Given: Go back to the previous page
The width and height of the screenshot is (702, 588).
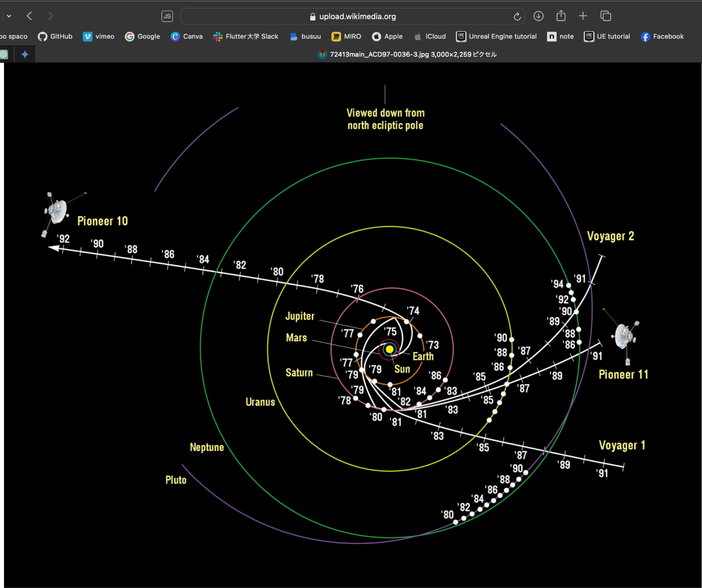Looking at the screenshot, I should [30, 16].
